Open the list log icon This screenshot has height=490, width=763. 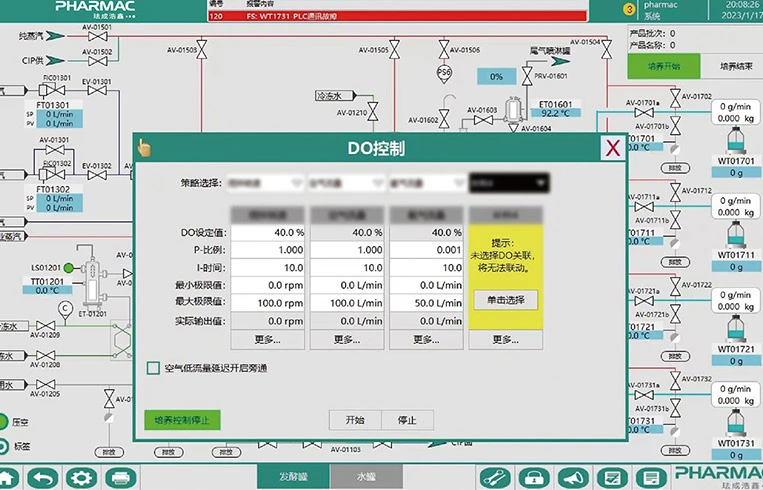pos(651,478)
